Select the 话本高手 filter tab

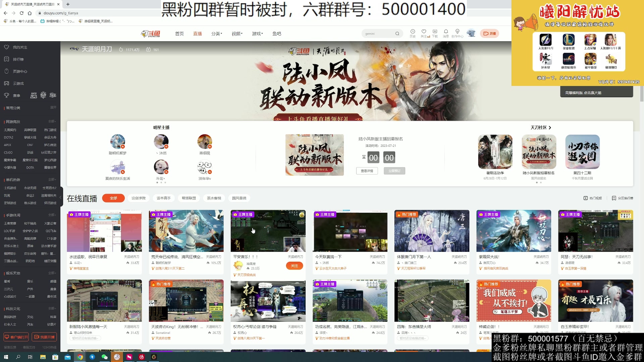pos(164,198)
